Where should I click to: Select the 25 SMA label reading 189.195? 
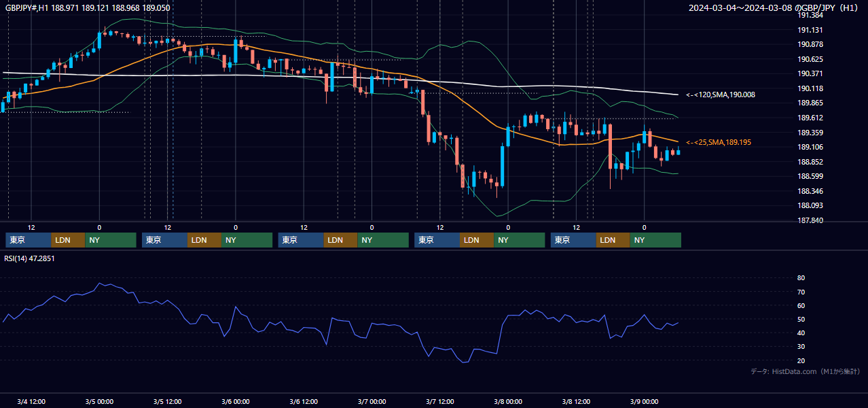[719, 142]
